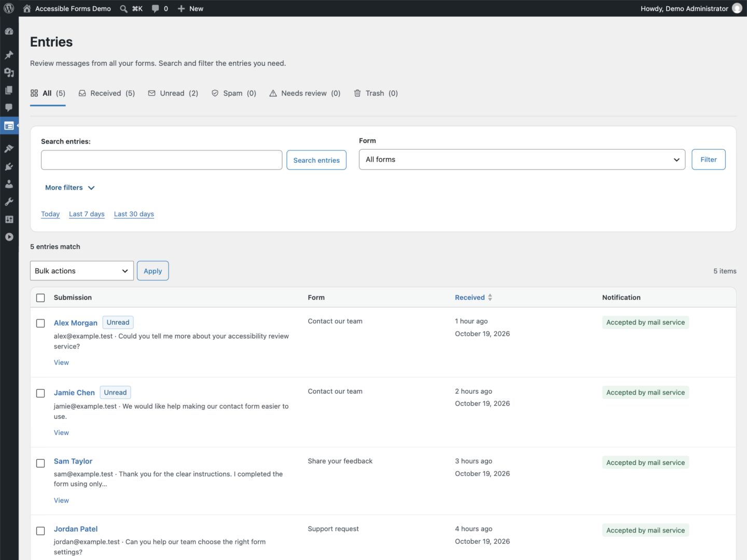Focus the Search entries text field

point(162,160)
